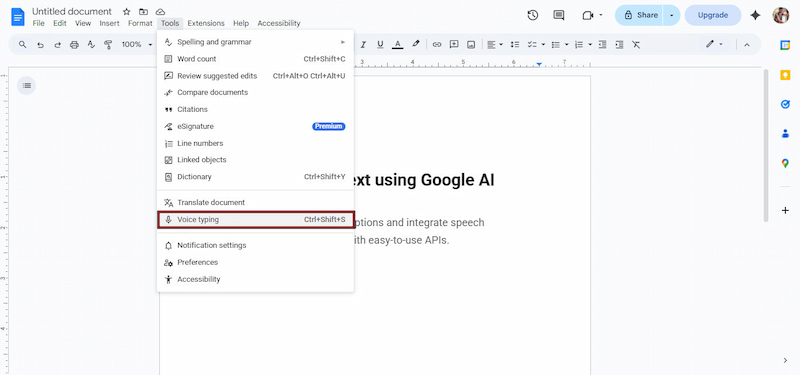Select the Paint format roller

108,44
